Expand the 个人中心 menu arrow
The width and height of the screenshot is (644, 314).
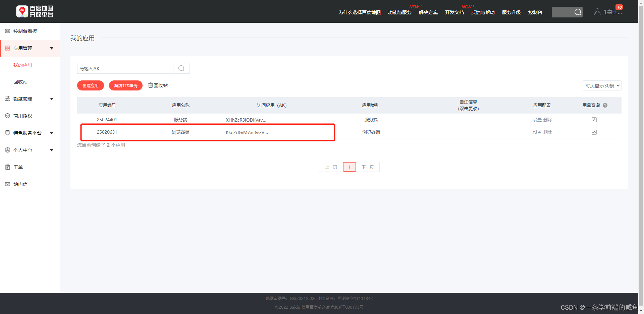(52, 150)
